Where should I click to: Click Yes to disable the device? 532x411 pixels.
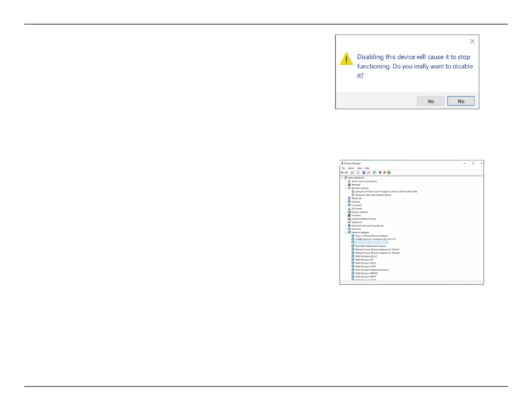(431, 101)
